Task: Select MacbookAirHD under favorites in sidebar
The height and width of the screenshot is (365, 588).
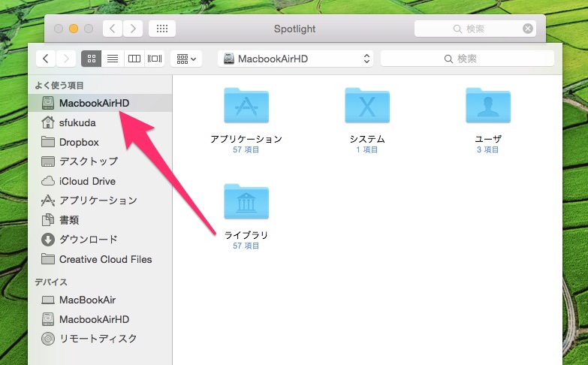Action: pos(100,103)
